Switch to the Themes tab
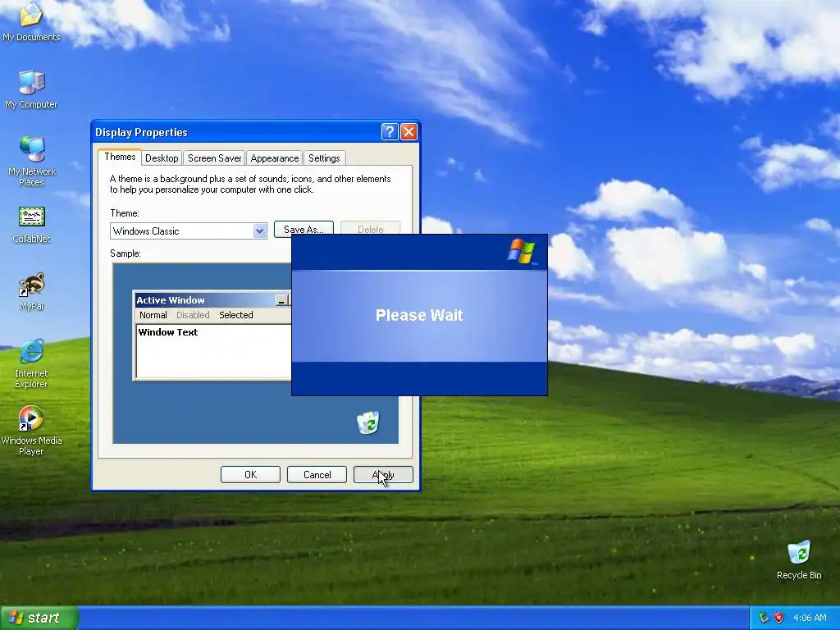Image resolution: width=840 pixels, height=630 pixels. (x=120, y=157)
